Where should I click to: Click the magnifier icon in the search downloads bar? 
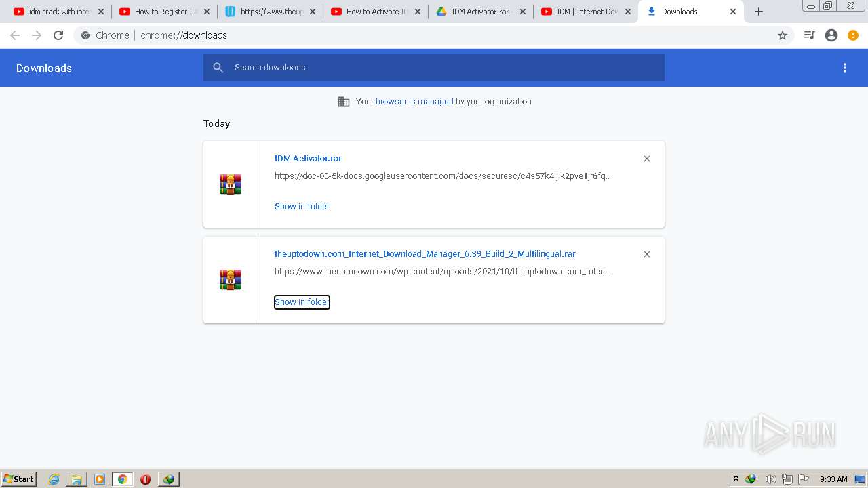(218, 68)
